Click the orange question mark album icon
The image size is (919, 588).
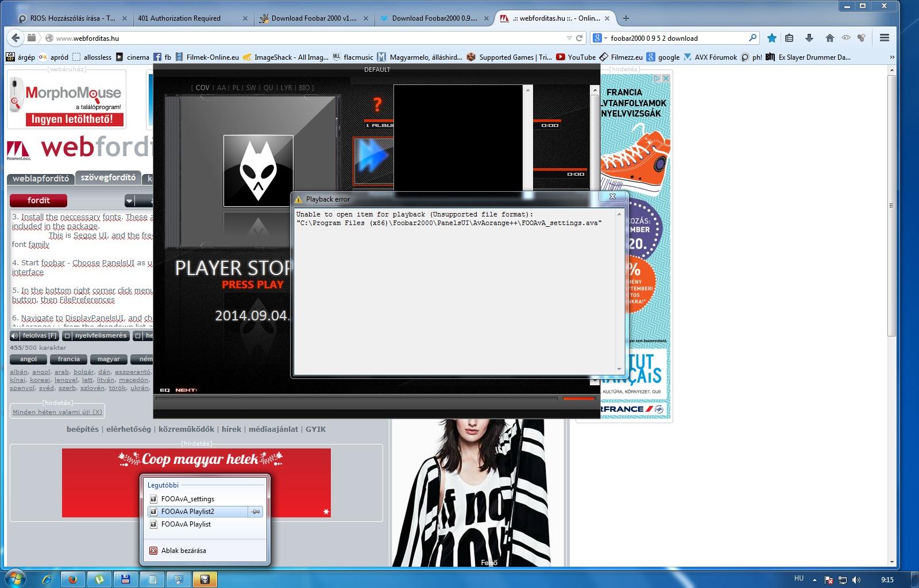[377, 105]
